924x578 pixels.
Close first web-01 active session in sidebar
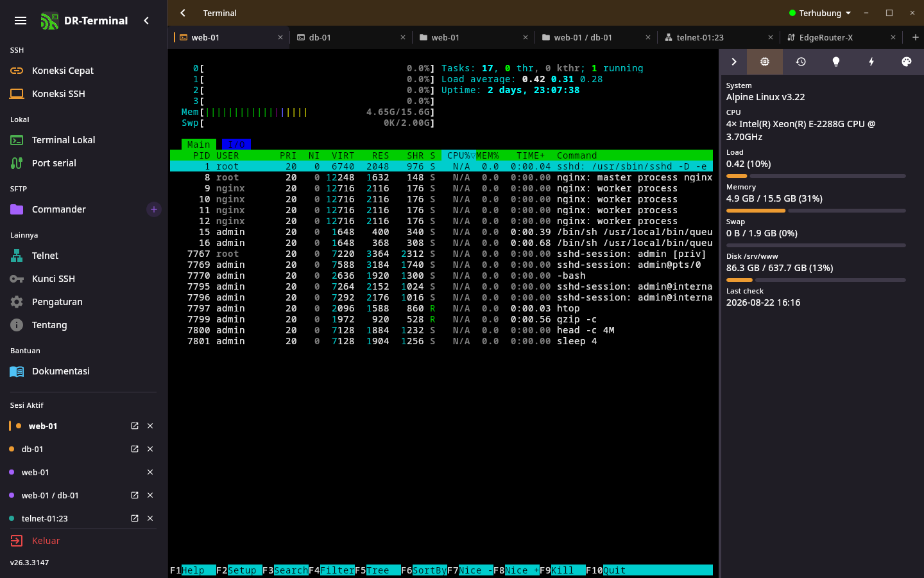(x=150, y=426)
